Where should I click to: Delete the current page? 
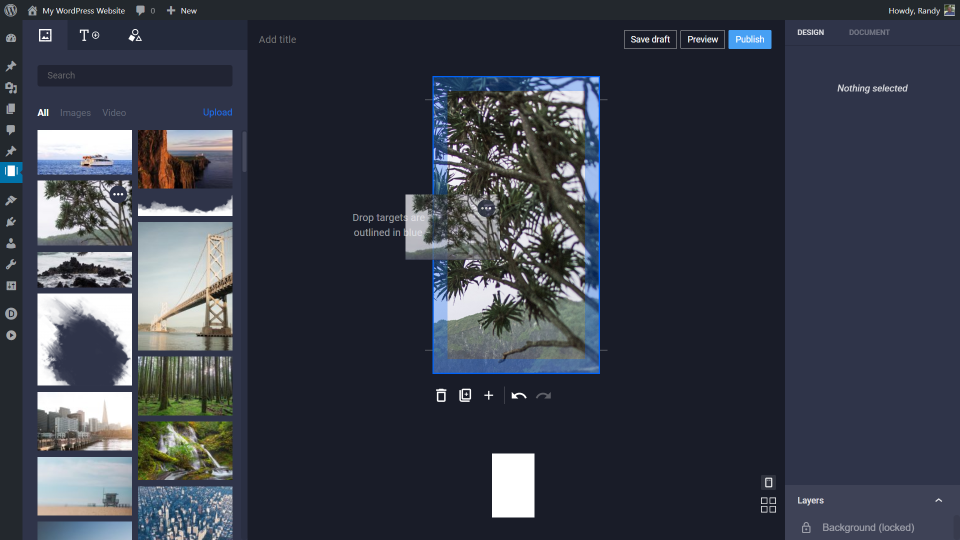441,396
